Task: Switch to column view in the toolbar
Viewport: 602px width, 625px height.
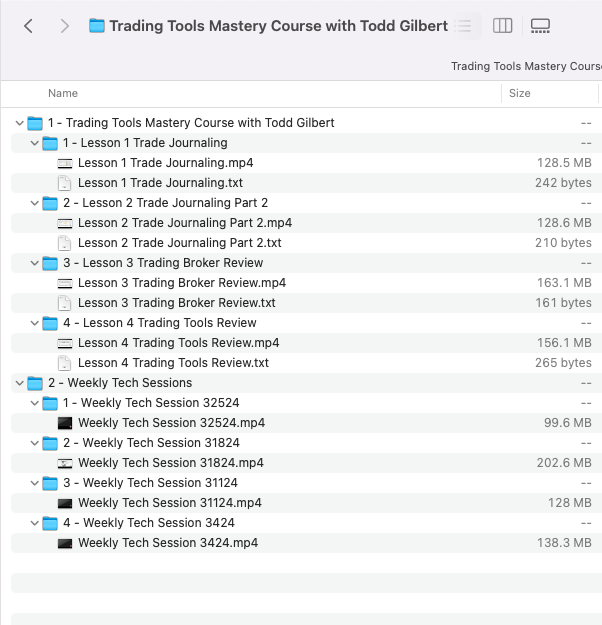Action: coord(502,26)
